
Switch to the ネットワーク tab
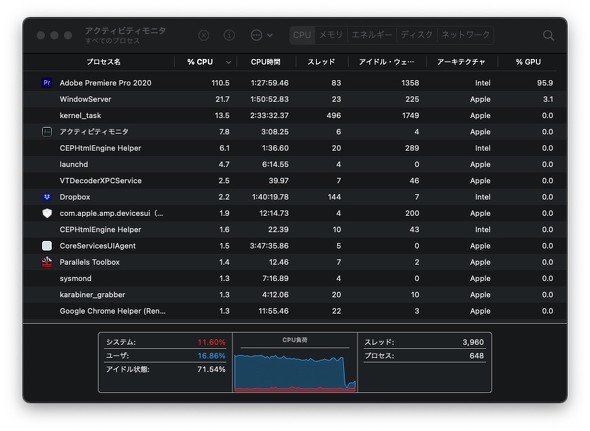coord(465,35)
